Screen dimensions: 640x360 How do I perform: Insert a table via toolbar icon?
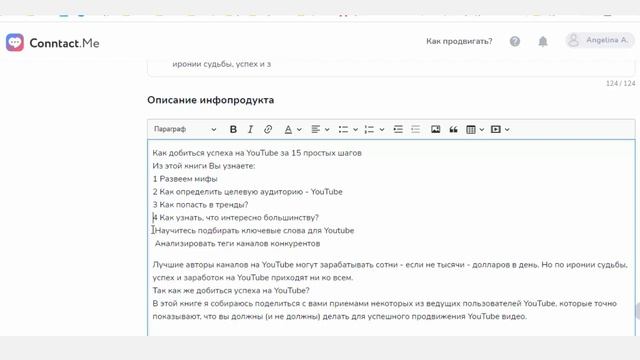(471, 129)
